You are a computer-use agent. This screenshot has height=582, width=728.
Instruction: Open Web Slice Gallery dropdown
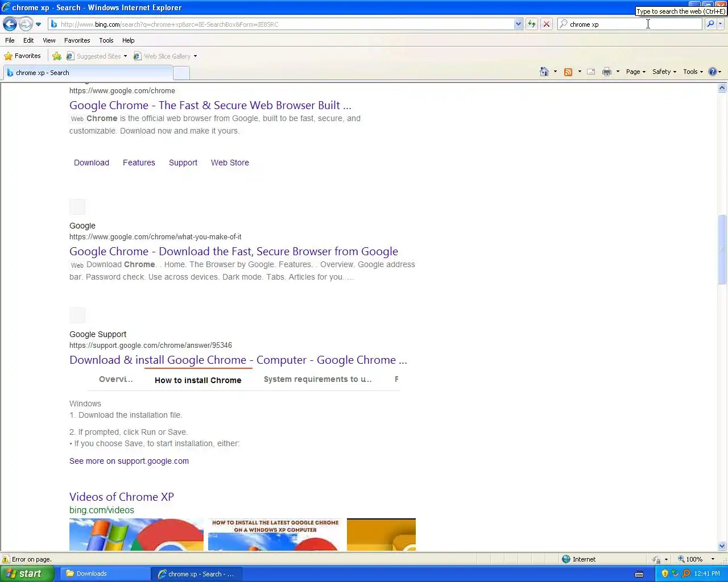[166, 56]
